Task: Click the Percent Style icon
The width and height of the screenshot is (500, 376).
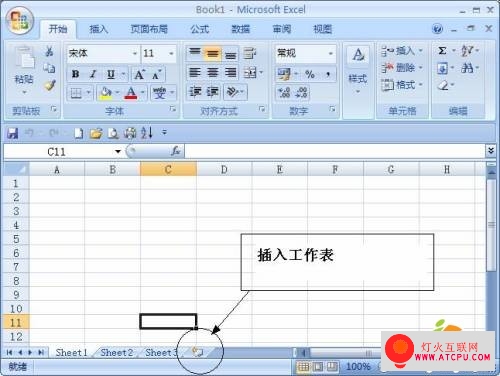Action: pyautogui.click(x=310, y=74)
